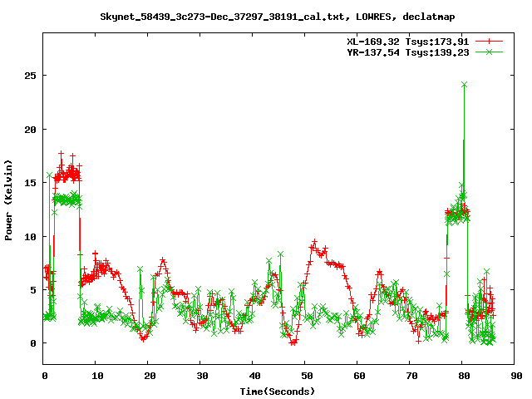Click x-axis tick label 50

pyautogui.click(x=307, y=376)
